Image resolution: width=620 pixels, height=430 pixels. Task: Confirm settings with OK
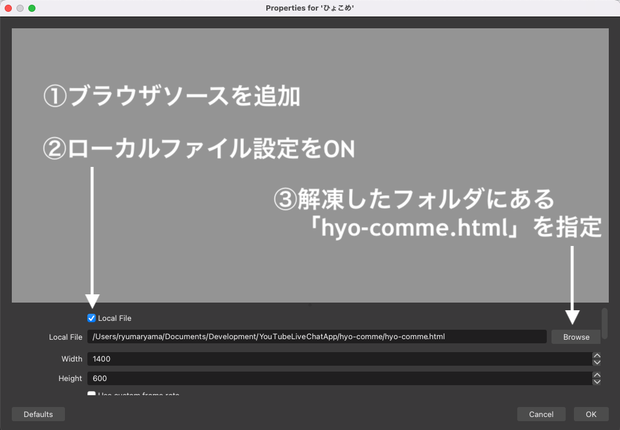[591, 414]
